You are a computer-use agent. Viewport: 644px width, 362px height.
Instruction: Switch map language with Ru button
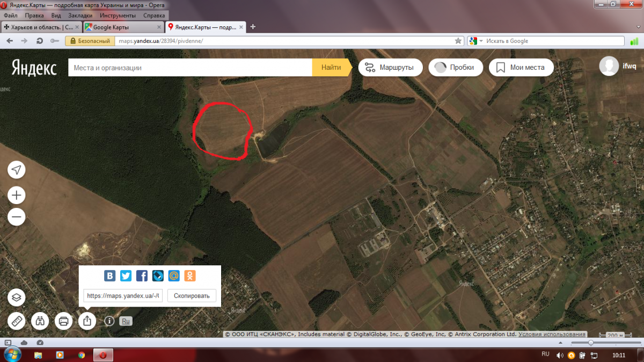click(x=126, y=321)
